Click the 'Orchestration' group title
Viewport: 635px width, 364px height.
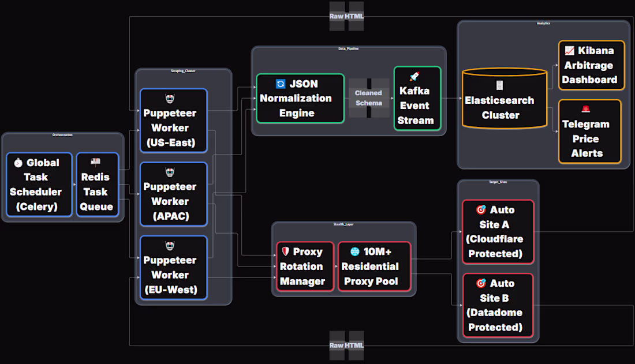coord(62,135)
